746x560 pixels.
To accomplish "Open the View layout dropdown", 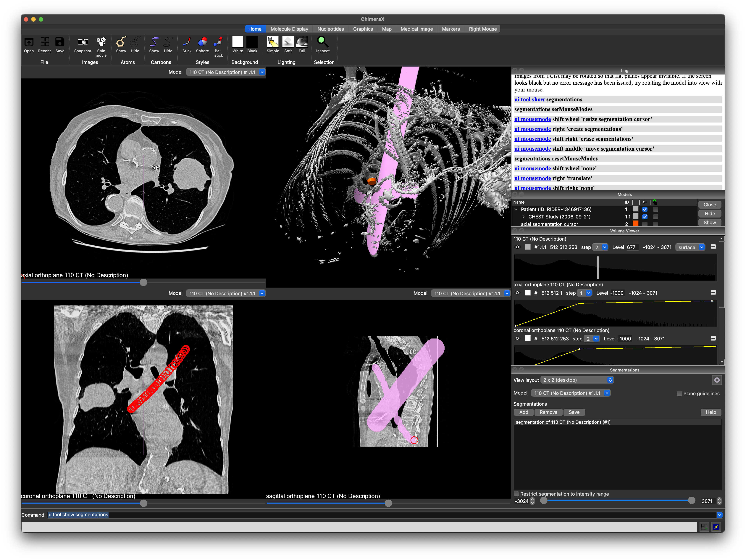I will click(x=577, y=380).
